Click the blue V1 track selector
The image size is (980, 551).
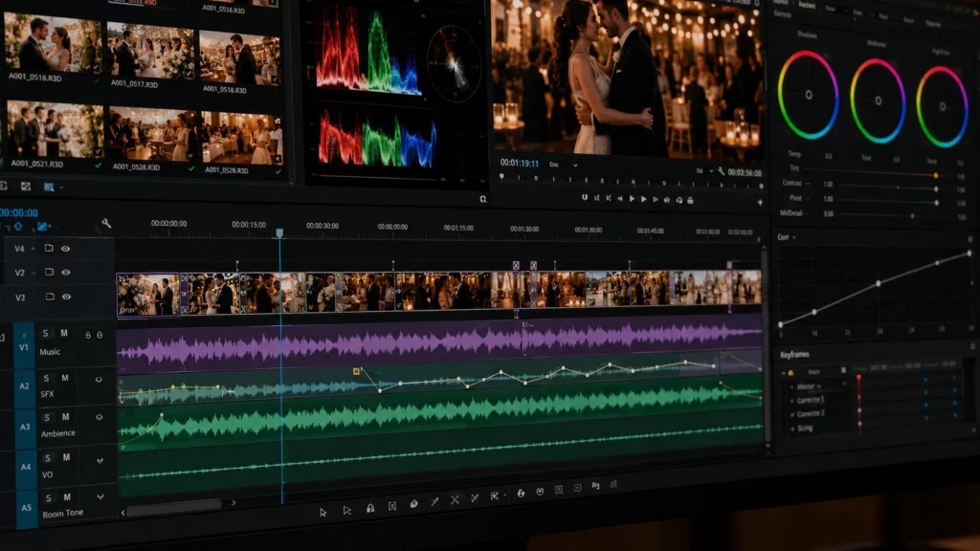(x=24, y=346)
